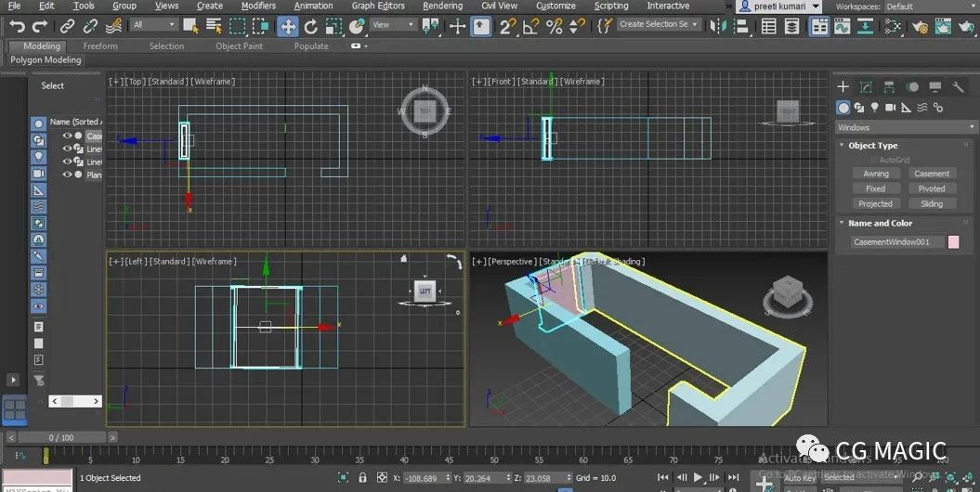Open the Graph Editors menu
980x492 pixels.
[378, 6]
